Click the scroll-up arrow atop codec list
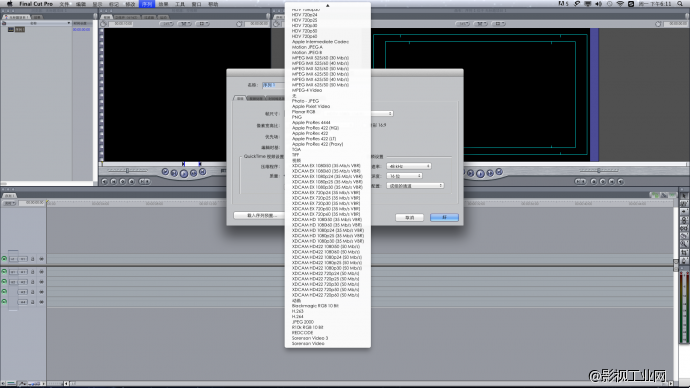This screenshot has width=690, height=388. (327, 5)
